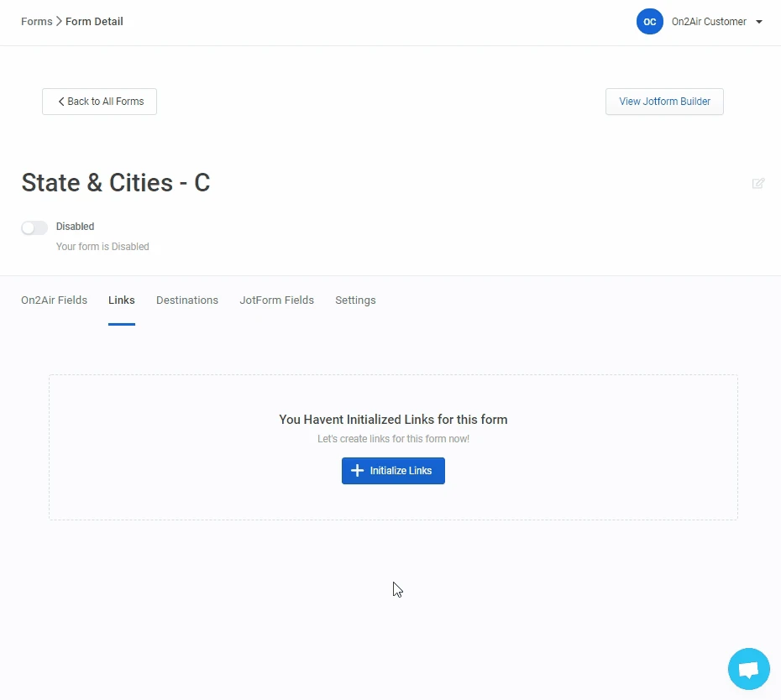The image size is (781, 700).
Task: Toggle the form Disabled switch on
Action: [34, 227]
